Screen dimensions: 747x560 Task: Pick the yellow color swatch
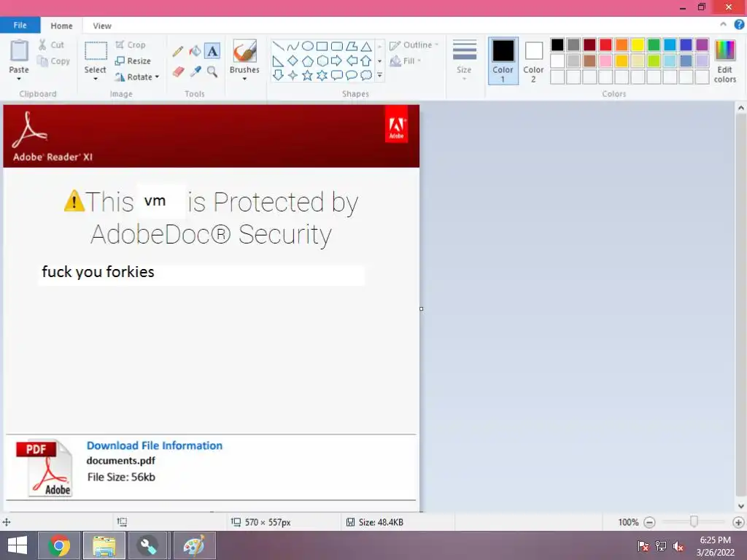638,44
